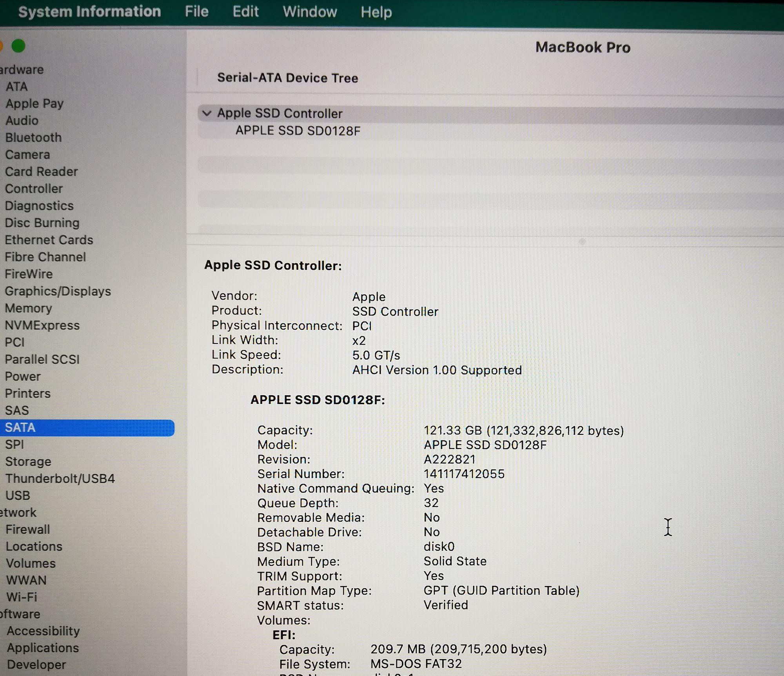Select SAS in the sidebar
Viewport: 784px width, 676px height.
pyautogui.click(x=17, y=411)
